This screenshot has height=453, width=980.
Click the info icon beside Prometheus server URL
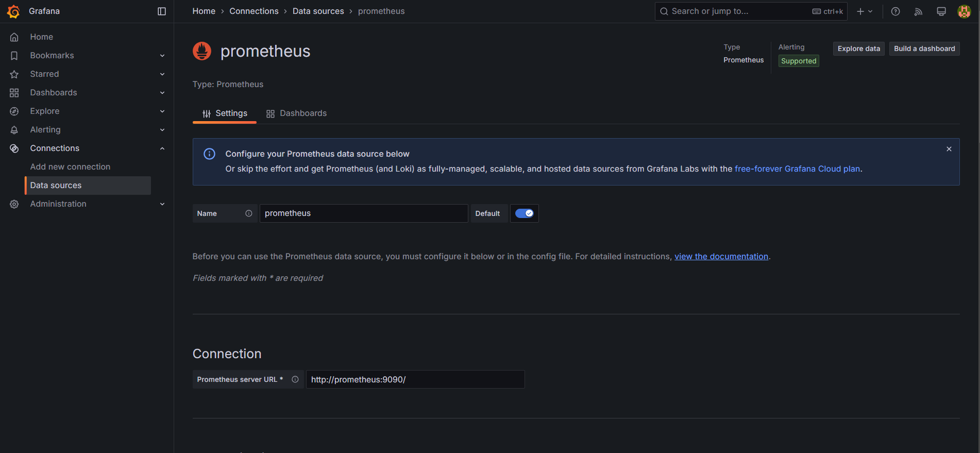click(x=295, y=379)
